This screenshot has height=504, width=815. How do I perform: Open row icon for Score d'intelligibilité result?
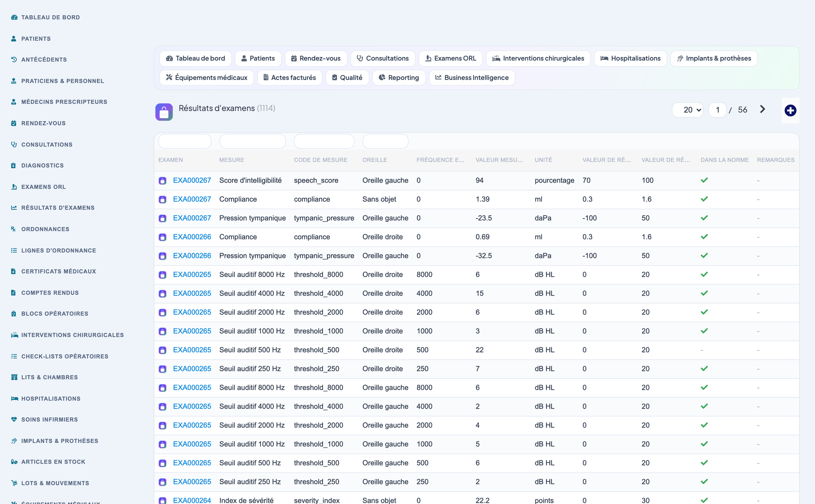162,180
